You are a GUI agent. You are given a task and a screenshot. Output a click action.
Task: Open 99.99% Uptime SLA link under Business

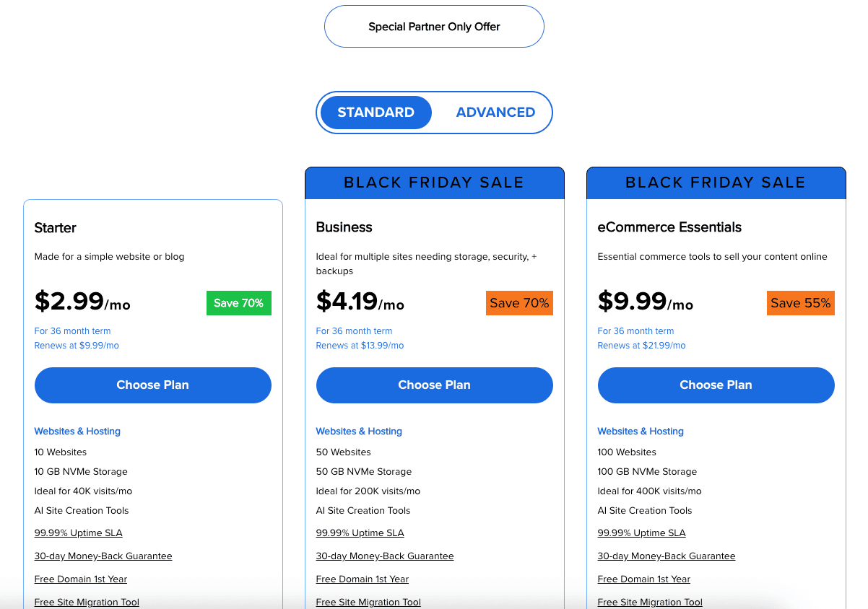[360, 533]
